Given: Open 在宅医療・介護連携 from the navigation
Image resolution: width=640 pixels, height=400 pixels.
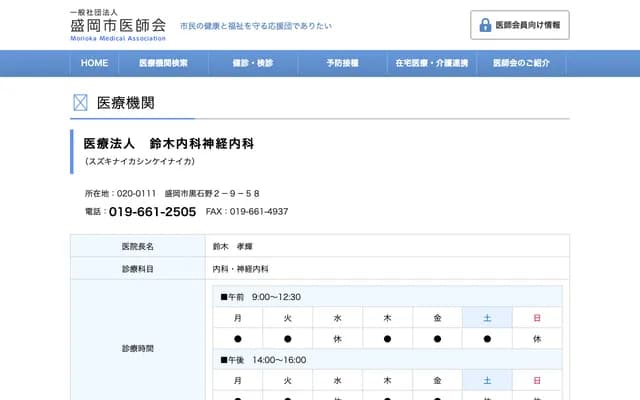Looking at the screenshot, I should pyautogui.click(x=428, y=63).
